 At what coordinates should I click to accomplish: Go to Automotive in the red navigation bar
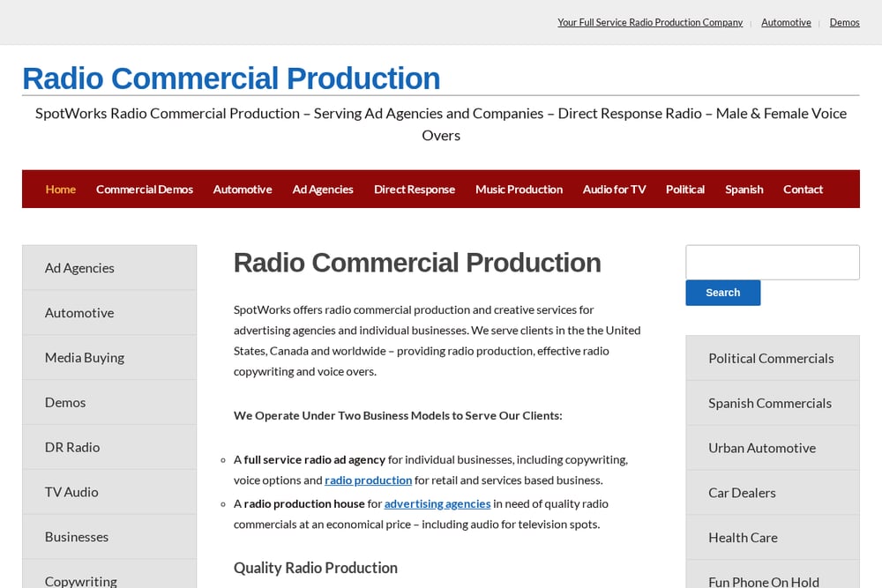(243, 190)
